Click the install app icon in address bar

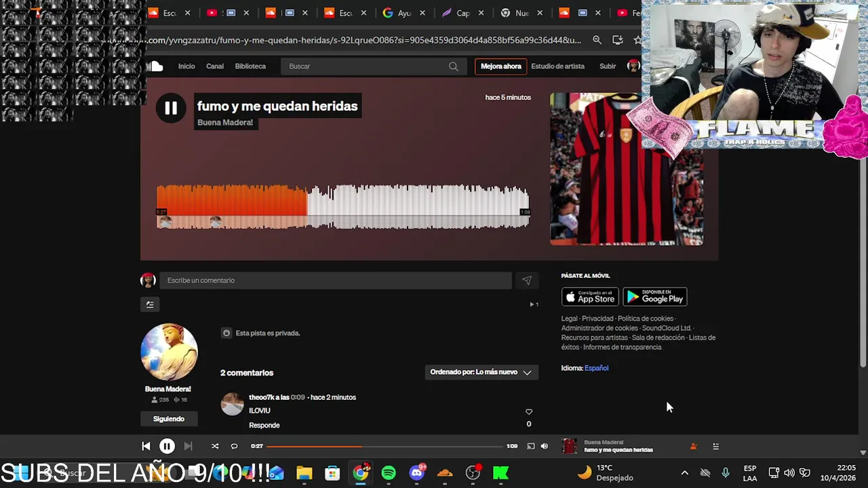pos(617,40)
